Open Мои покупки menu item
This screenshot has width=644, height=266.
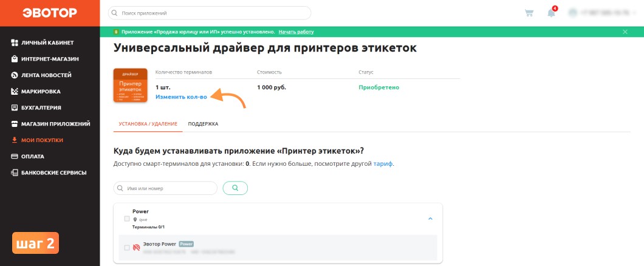pos(43,140)
